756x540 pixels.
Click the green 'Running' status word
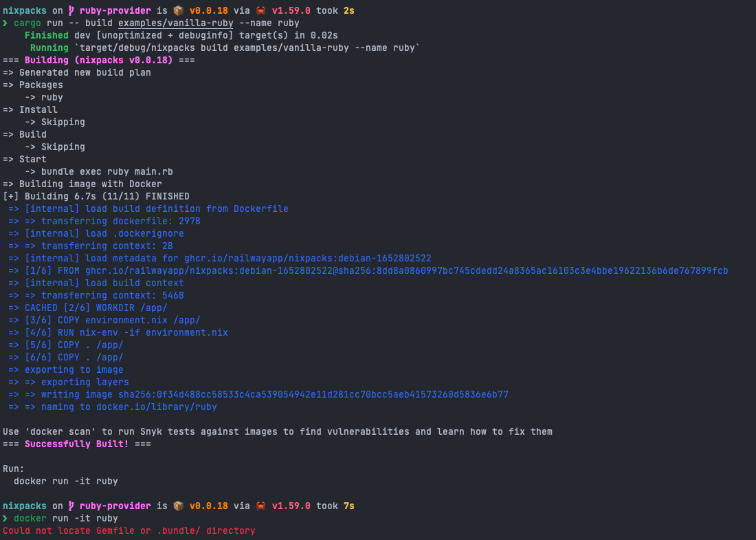(x=49, y=47)
